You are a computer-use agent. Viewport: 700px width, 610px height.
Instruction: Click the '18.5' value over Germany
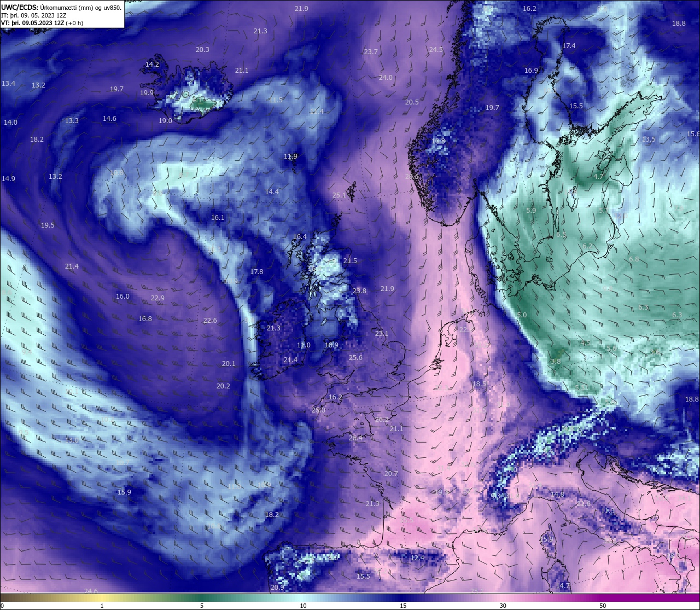479,384
